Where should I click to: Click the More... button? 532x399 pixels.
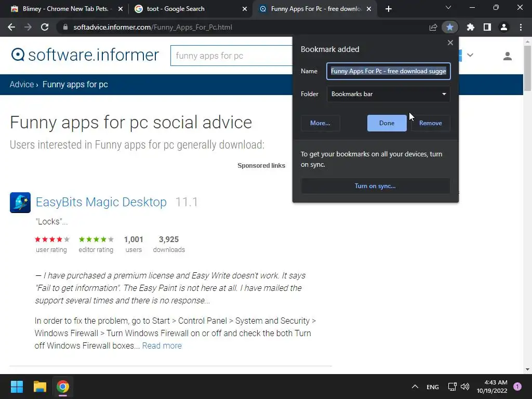tap(320, 123)
